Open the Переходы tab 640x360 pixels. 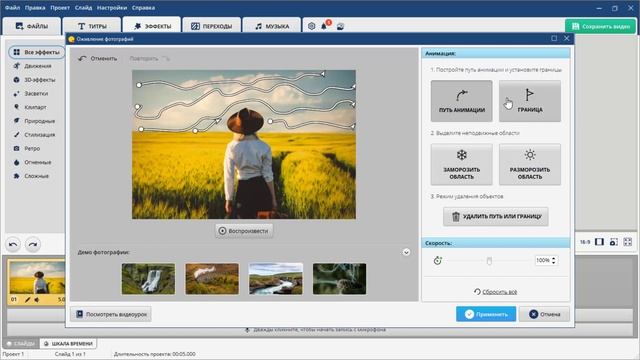(211, 26)
